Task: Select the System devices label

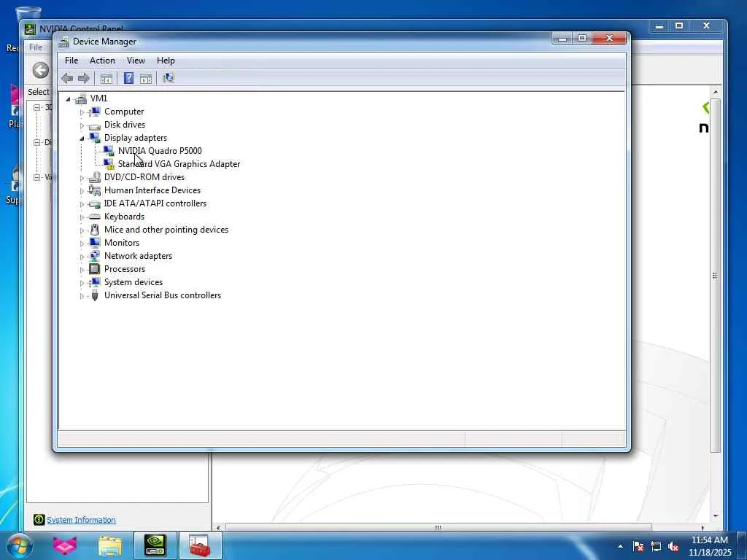Action: click(133, 282)
